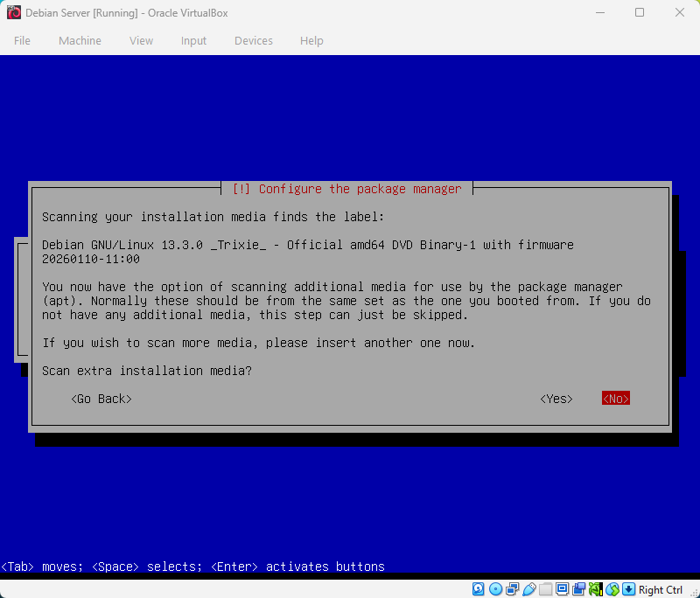Viewport: 700px width, 598px height.
Task: Click the mouse integration status icon
Action: click(612, 589)
